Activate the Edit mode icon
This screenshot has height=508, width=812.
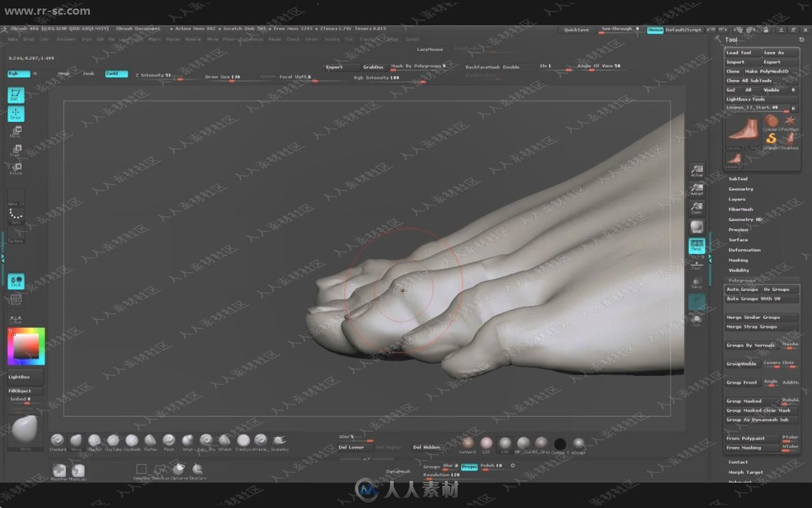(x=16, y=95)
